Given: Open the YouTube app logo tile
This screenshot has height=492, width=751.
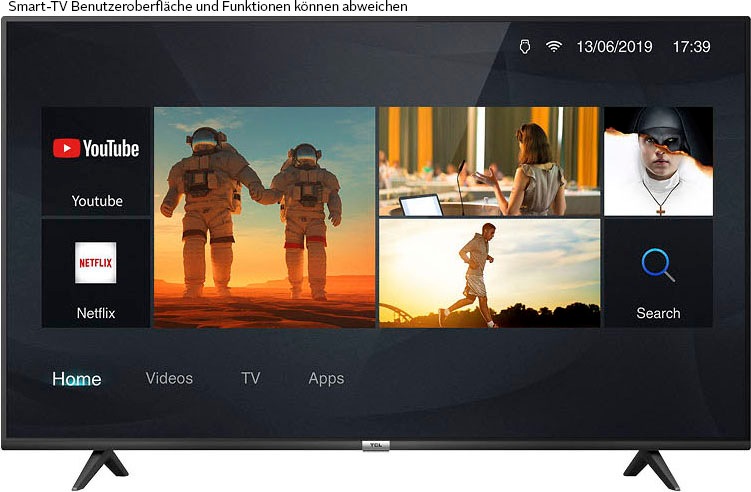Looking at the screenshot, I should pos(96,149).
